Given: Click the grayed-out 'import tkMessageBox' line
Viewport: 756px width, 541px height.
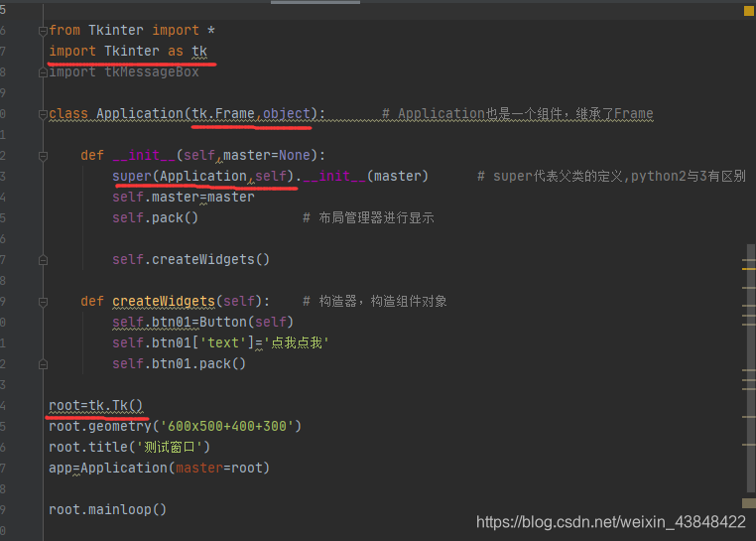Looking at the screenshot, I should point(124,71).
